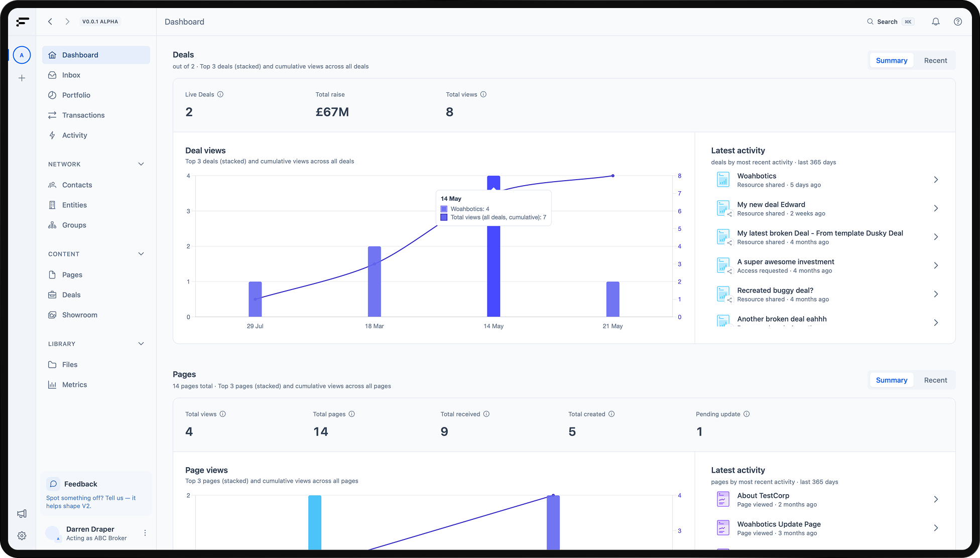Open My new deal Edward chevron
Screen dimensions: 980x558
[936, 208]
